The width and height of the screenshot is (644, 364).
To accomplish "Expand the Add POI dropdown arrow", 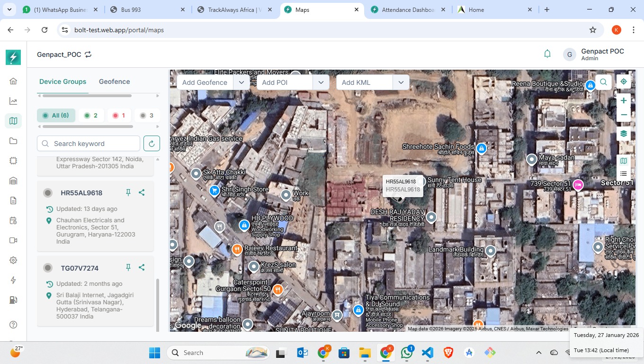I will pyautogui.click(x=321, y=82).
